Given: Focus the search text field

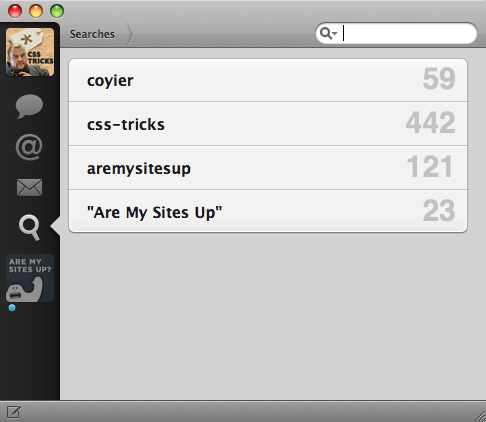Looking at the screenshot, I should click(x=409, y=33).
